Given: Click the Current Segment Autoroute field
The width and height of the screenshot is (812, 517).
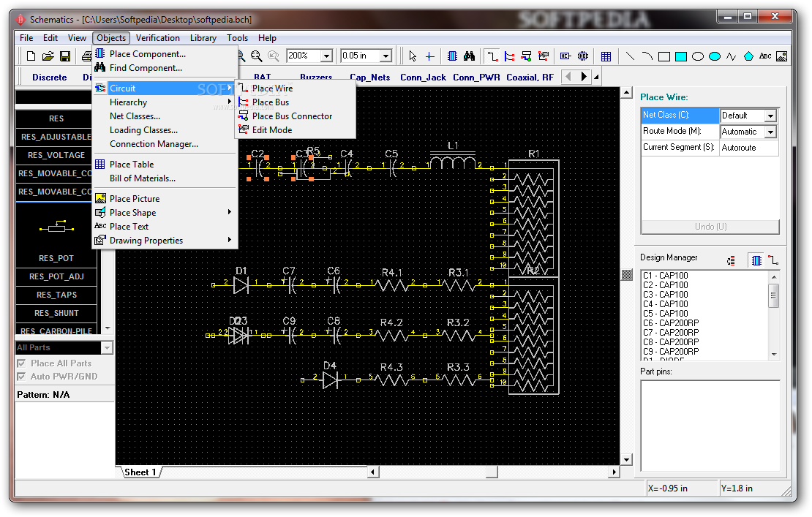Looking at the screenshot, I should click(x=749, y=148).
